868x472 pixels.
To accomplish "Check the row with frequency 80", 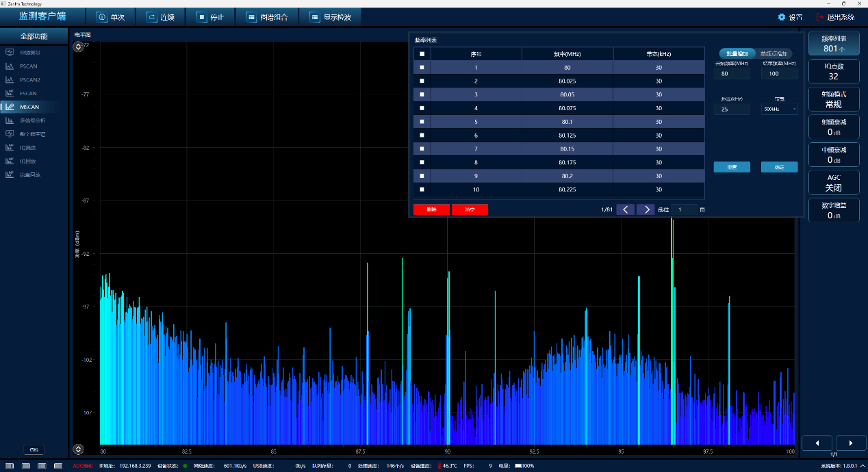I will (422, 68).
